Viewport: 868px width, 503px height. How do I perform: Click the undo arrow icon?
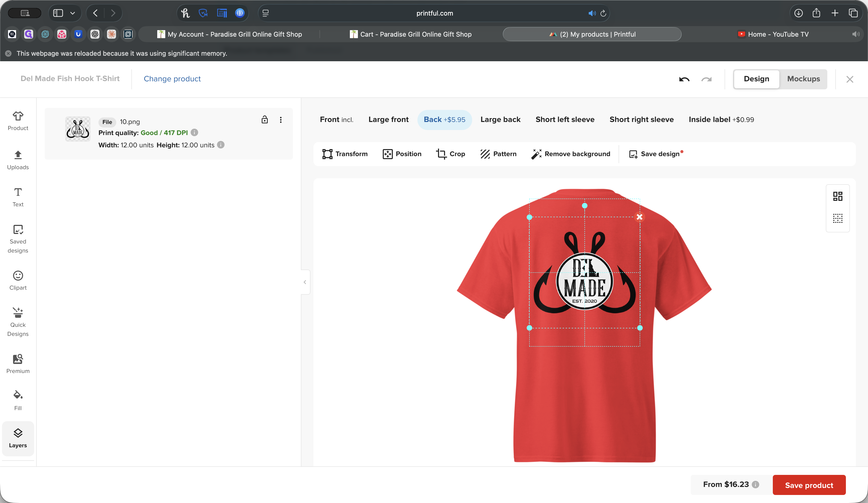coord(684,79)
